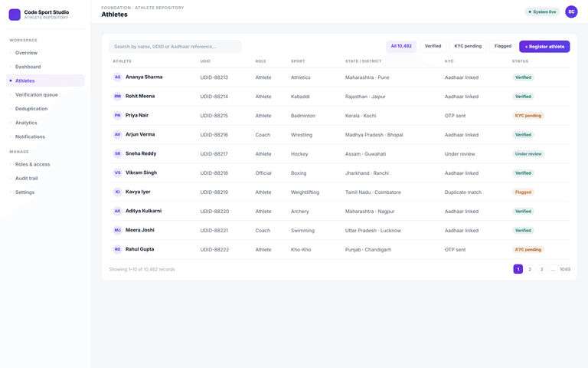The width and height of the screenshot is (588, 368).
Task: Focus the athlete search field
Action: pos(175,47)
